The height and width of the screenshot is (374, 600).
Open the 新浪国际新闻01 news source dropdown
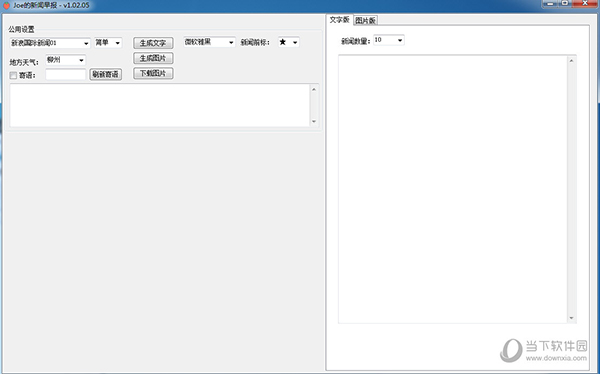tap(50, 43)
